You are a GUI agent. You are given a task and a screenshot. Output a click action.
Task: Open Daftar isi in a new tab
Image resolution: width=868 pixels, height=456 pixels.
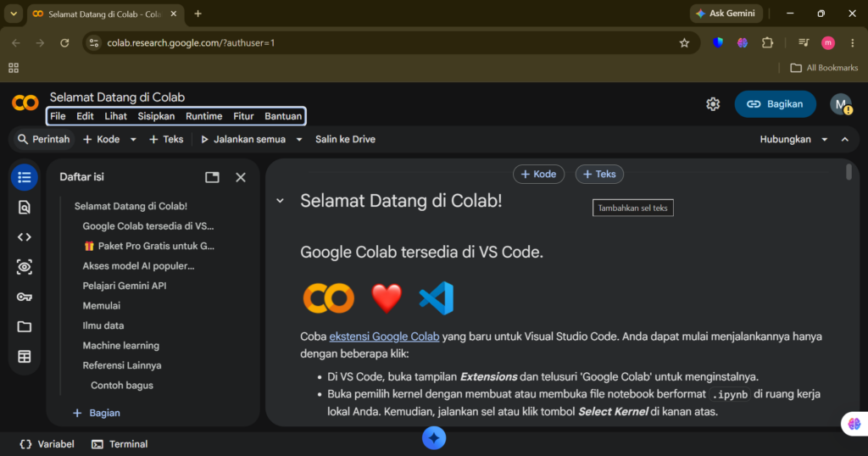point(212,177)
